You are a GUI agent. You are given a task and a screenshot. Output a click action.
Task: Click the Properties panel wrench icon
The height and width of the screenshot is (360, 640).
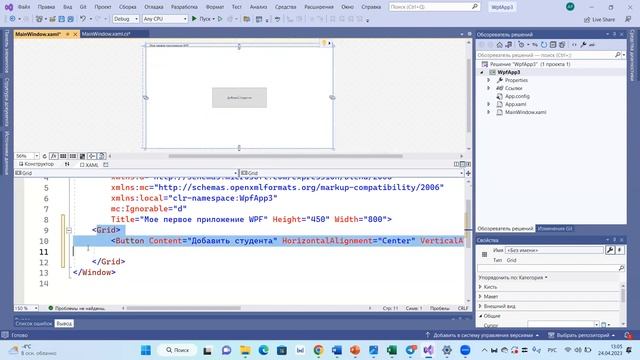coord(610,250)
